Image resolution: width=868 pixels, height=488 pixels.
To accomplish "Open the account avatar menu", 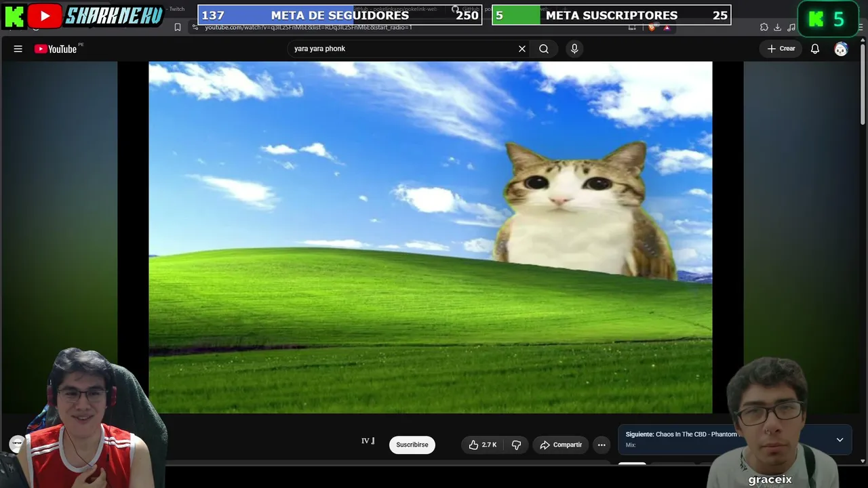I will (x=841, y=49).
